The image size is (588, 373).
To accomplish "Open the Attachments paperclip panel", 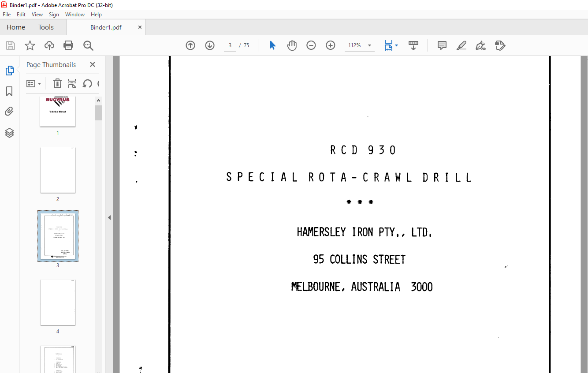I will (9, 112).
